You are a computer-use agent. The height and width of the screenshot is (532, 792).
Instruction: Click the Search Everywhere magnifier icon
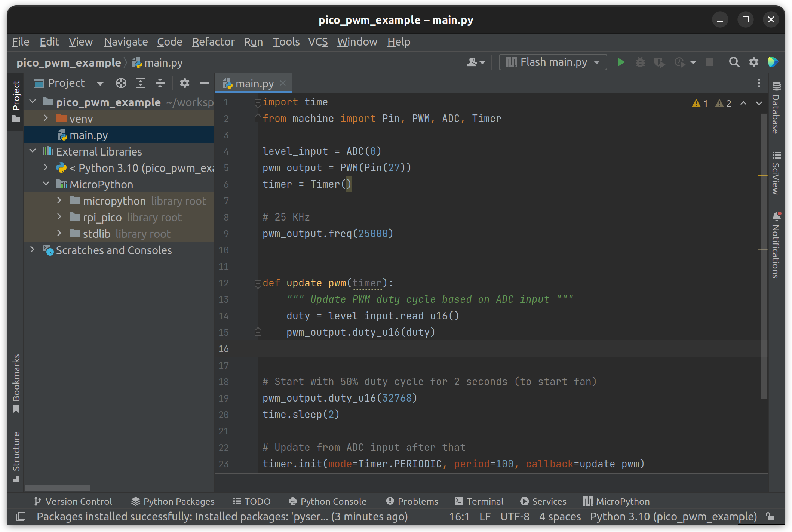734,62
